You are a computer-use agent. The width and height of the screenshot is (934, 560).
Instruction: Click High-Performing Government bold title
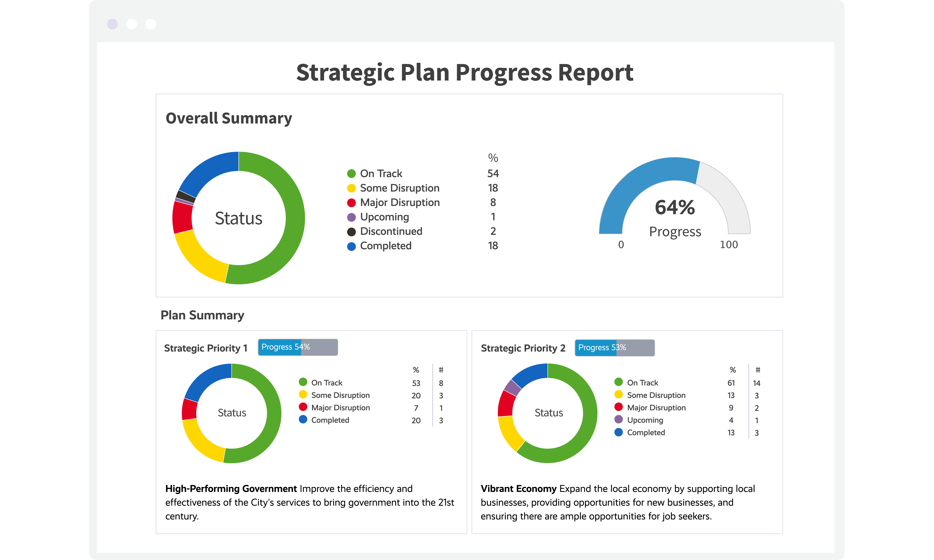pos(231,489)
